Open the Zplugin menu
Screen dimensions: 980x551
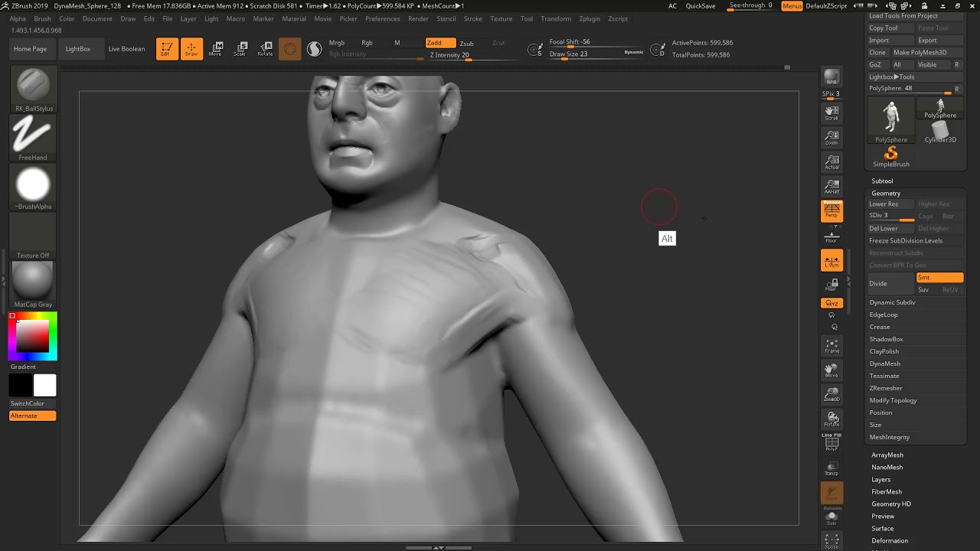pyautogui.click(x=590, y=18)
